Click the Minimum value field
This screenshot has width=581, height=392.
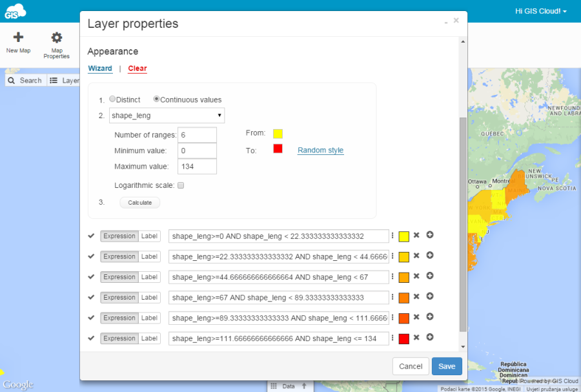[197, 151]
